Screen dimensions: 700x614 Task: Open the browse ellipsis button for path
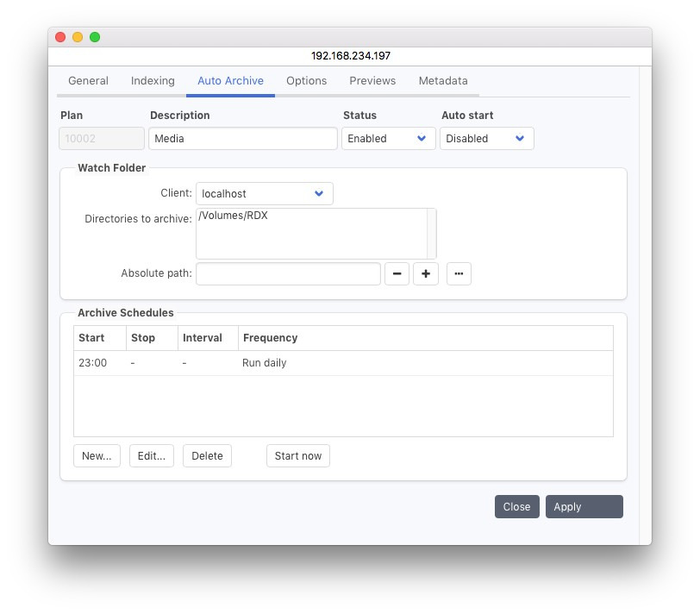[x=459, y=274]
